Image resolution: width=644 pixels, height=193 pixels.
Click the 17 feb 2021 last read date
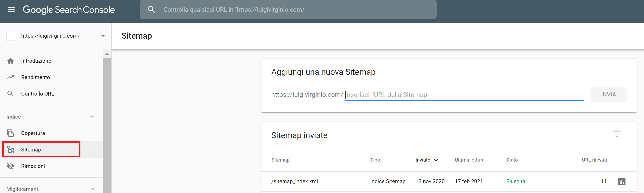(x=469, y=181)
